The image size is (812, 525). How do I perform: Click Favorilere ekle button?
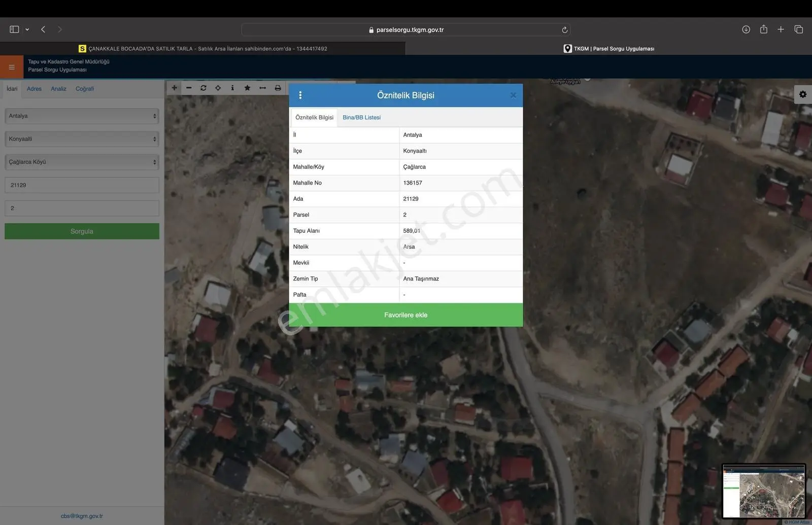click(x=406, y=315)
